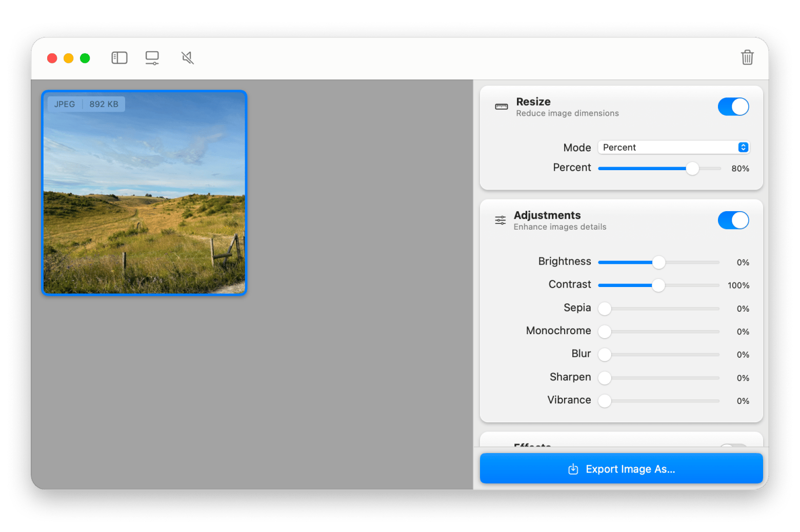Click the Export Image As button
This screenshot has width=800, height=532.
tap(622, 468)
